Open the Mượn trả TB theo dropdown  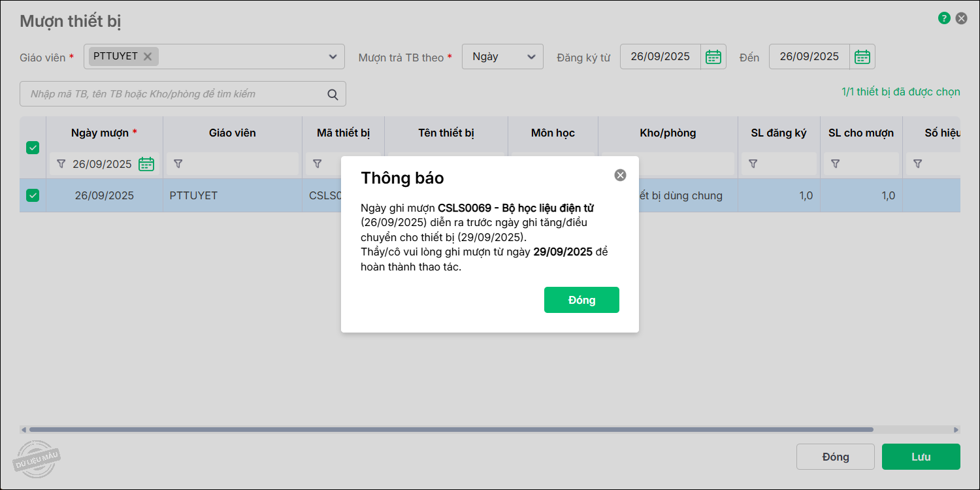[502, 57]
